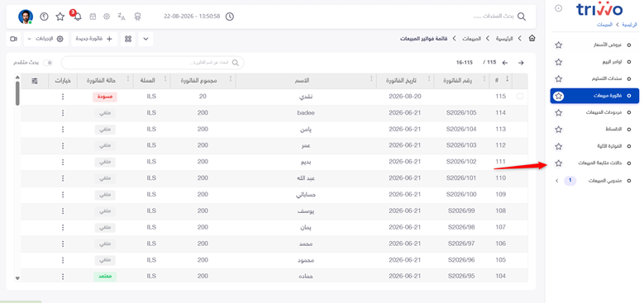
Task: Click the table column settings icon
Action: (35, 81)
